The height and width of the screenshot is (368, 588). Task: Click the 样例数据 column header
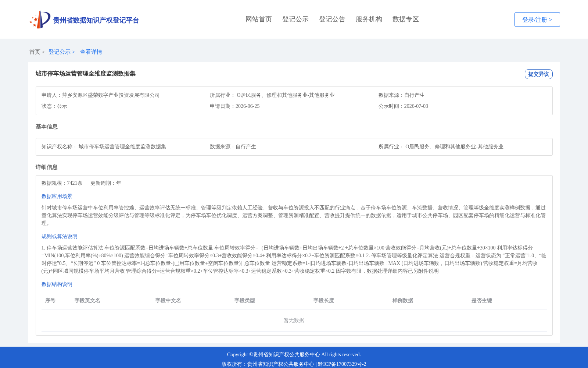pyautogui.click(x=403, y=300)
